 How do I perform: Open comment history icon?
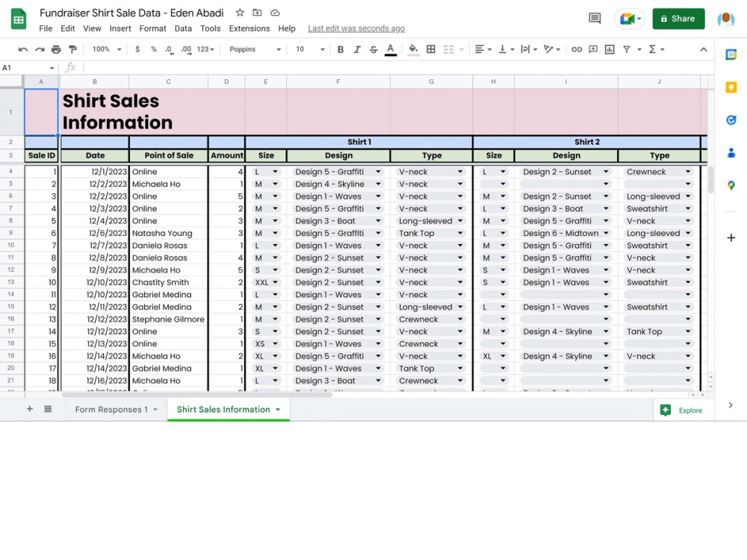tap(595, 19)
